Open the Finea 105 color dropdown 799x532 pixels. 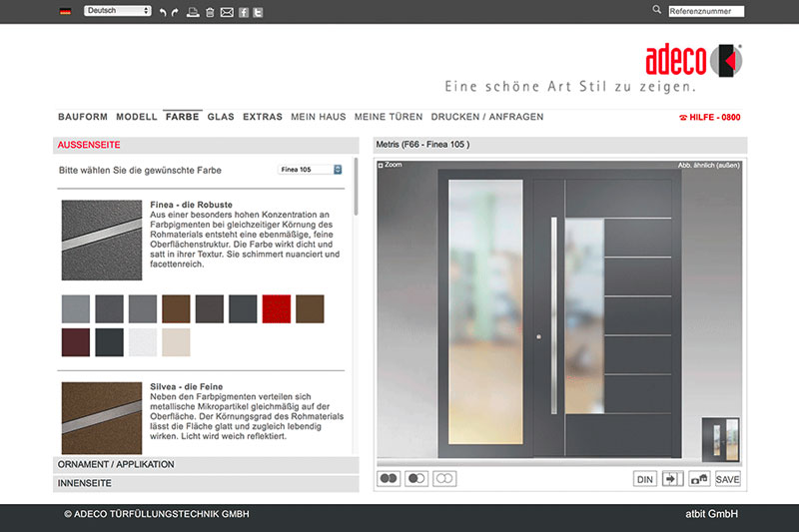(x=310, y=170)
